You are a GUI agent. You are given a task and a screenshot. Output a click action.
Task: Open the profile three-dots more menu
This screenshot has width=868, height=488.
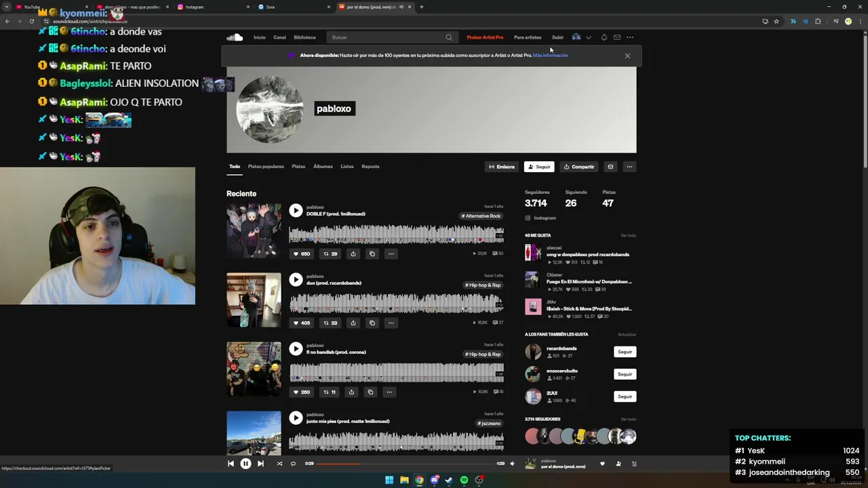click(x=629, y=167)
